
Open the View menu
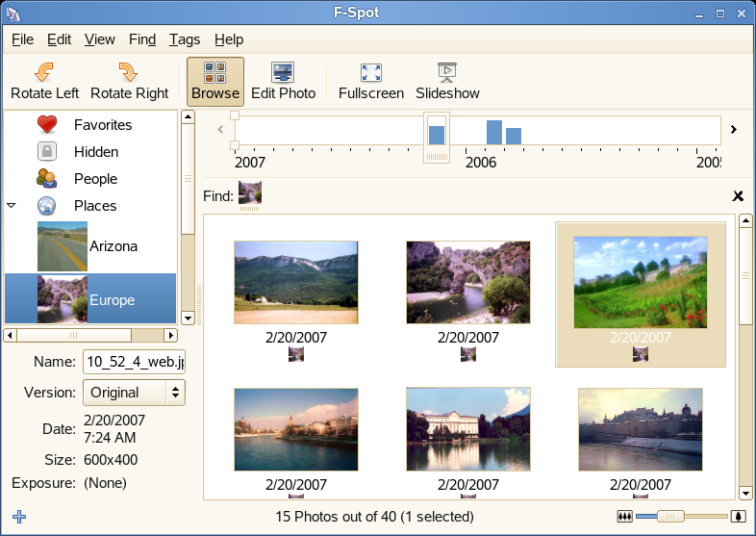pos(100,39)
